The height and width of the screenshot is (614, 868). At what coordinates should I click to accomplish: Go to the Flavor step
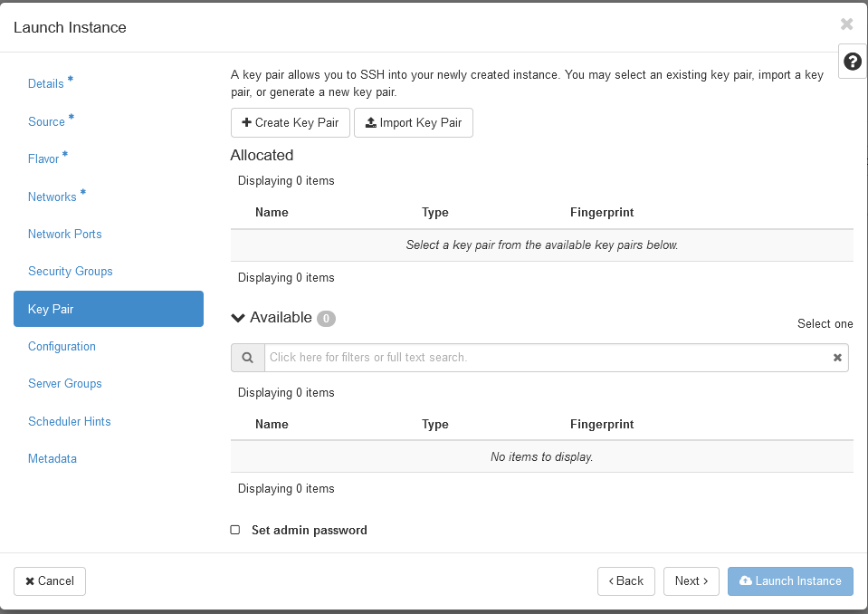[x=43, y=159]
